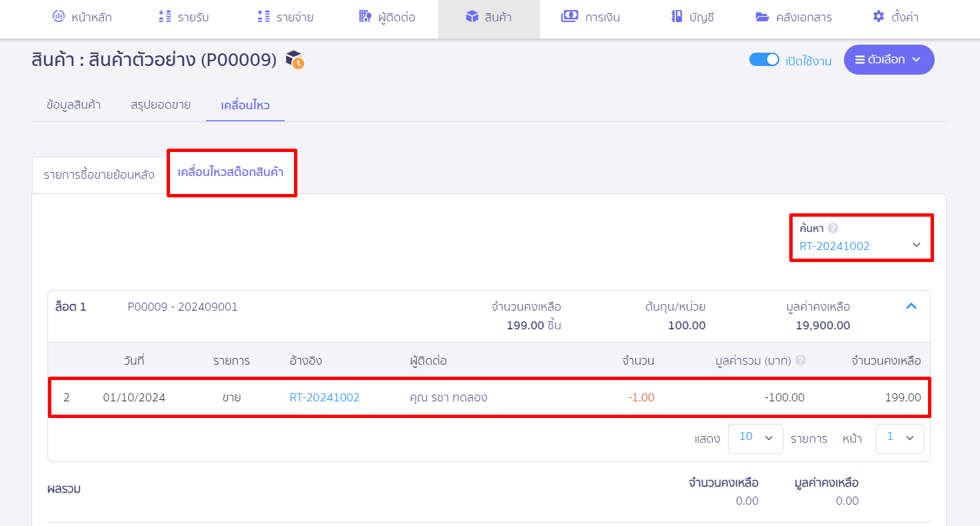980x526 pixels.
Task: Click the ผู้ติดต่อ column header in the table
Action: point(429,361)
